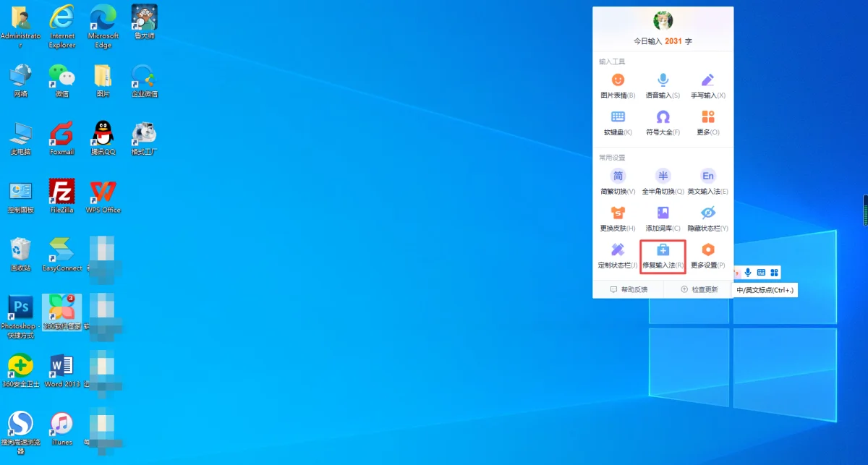Open 符号大全 symbol library
The height and width of the screenshot is (465, 868).
663,117
